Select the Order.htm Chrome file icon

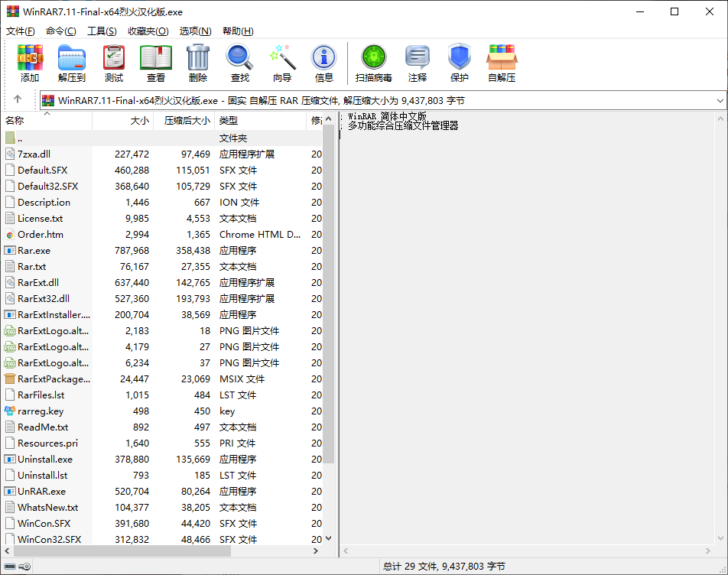[10, 235]
